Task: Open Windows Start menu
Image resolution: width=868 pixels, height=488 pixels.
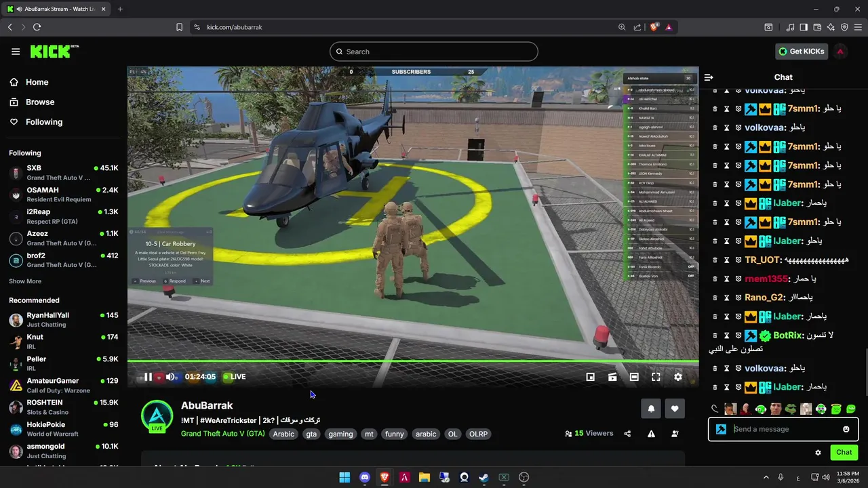Action: coord(344,477)
